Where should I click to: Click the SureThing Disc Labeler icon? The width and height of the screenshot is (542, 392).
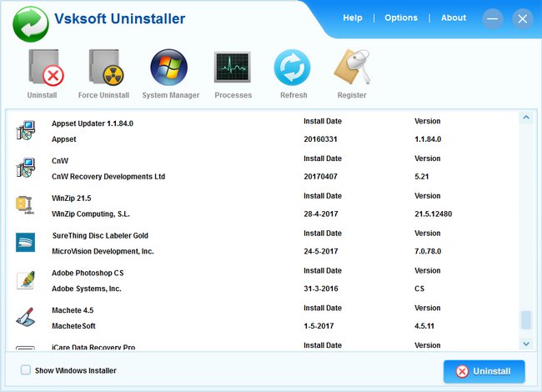click(x=25, y=243)
